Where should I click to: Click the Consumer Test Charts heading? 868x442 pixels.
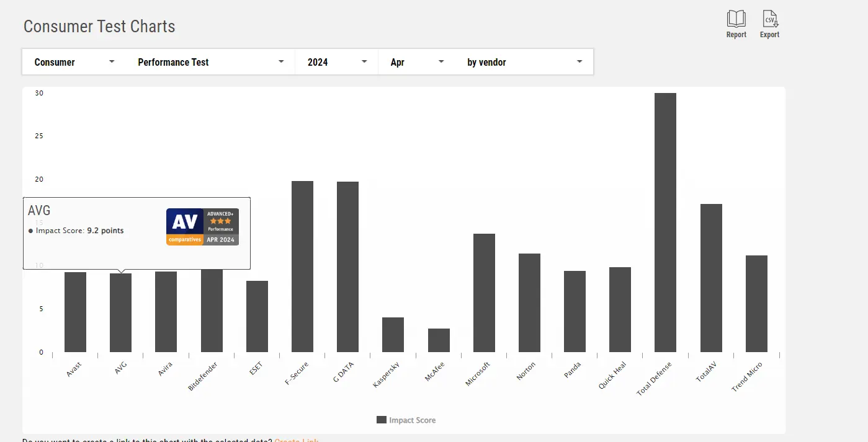(99, 26)
